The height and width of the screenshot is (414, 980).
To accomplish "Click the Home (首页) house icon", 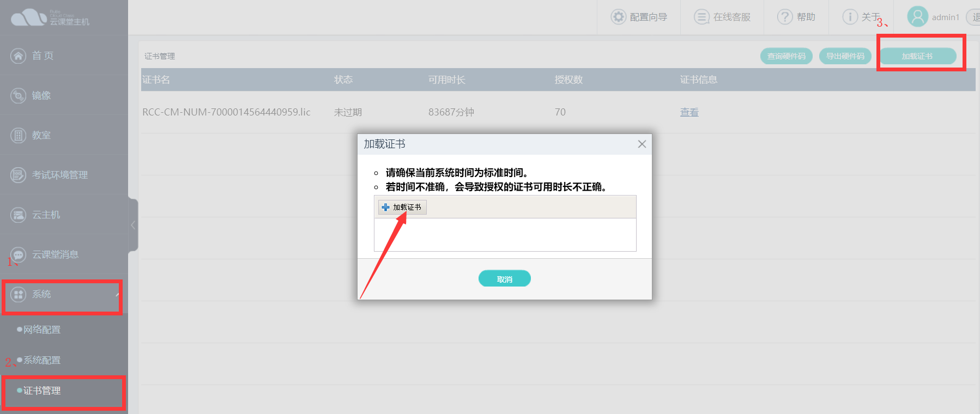I will point(19,56).
